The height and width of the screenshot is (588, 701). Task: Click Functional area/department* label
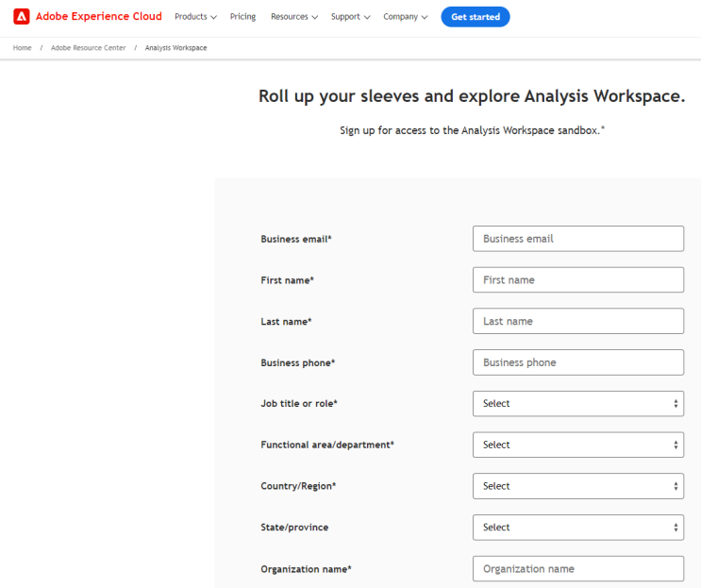[327, 445]
